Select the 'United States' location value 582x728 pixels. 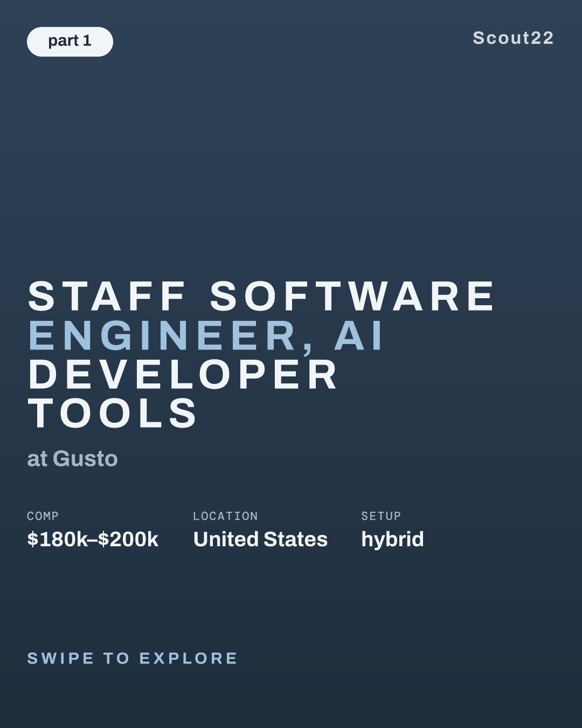tap(260, 539)
